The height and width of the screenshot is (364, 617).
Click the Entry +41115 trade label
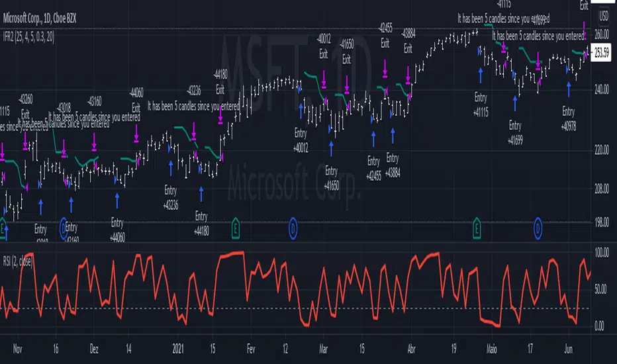pyautogui.click(x=481, y=105)
